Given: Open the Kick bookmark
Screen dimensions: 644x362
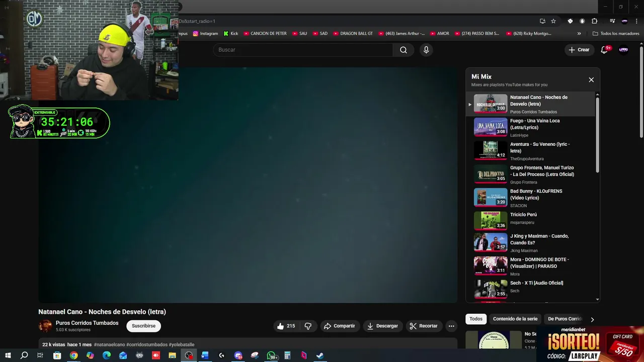Looking at the screenshot, I should [x=230, y=34].
